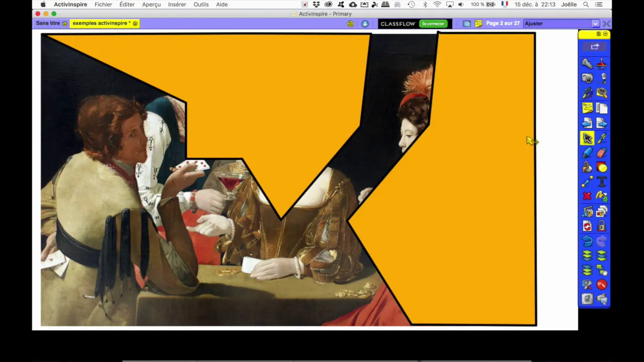Open the Aperçu menu
The width and height of the screenshot is (644, 362).
[151, 5]
